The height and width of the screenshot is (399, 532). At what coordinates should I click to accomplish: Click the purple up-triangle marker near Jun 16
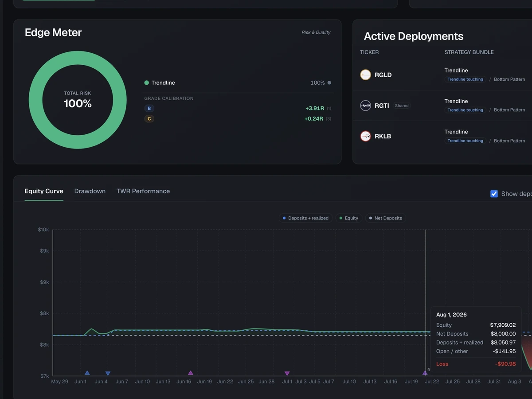[191, 373]
